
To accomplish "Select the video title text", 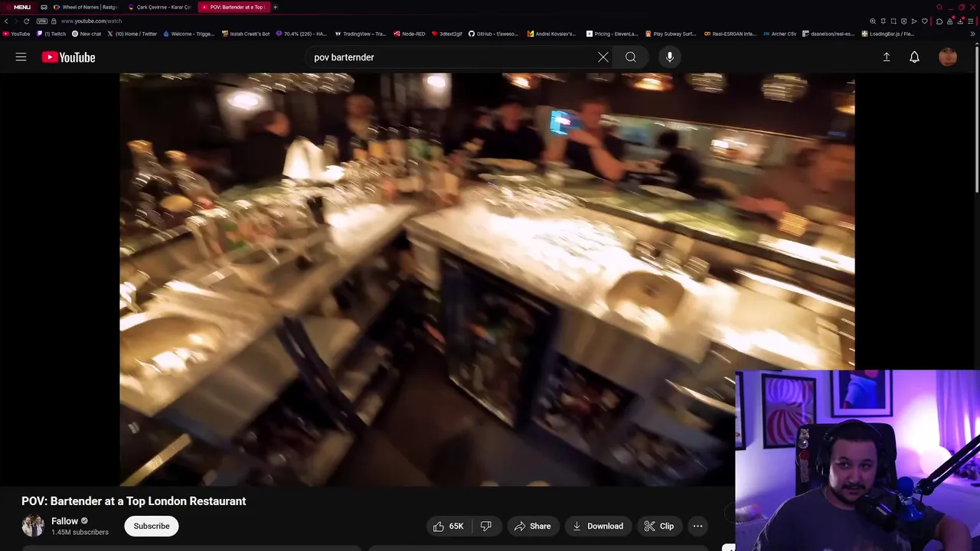I will coord(134,501).
